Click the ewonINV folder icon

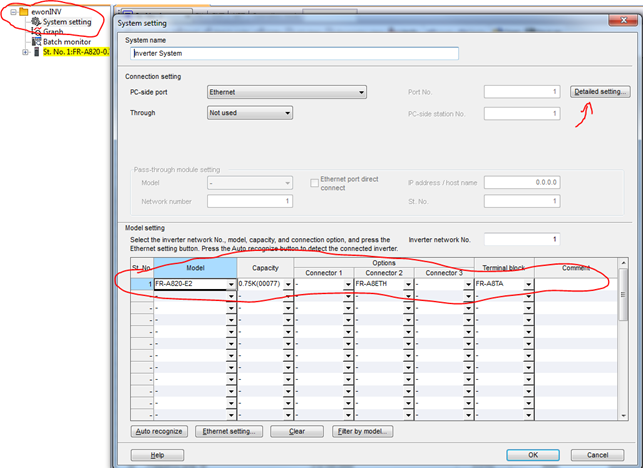pyautogui.click(x=24, y=11)
